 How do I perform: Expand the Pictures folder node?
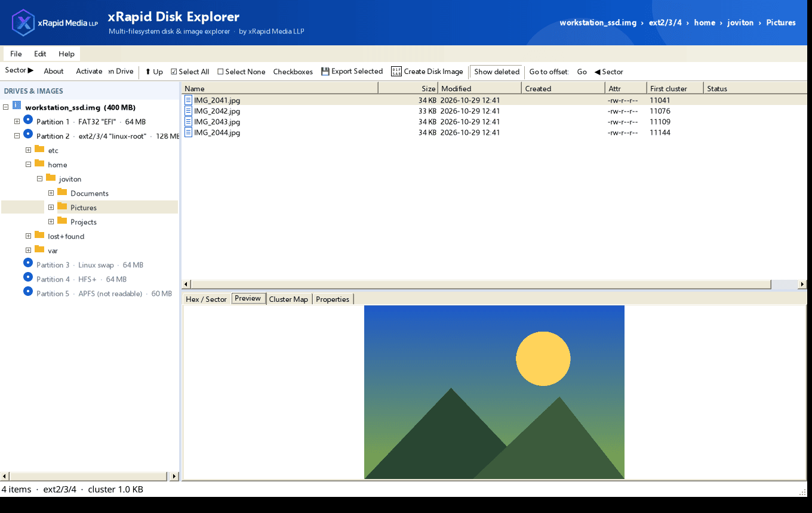point(51,208)
